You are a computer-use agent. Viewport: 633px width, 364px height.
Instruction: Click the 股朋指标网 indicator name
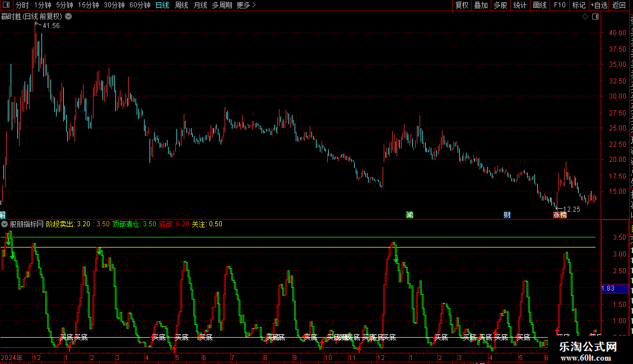coord(27,224)
